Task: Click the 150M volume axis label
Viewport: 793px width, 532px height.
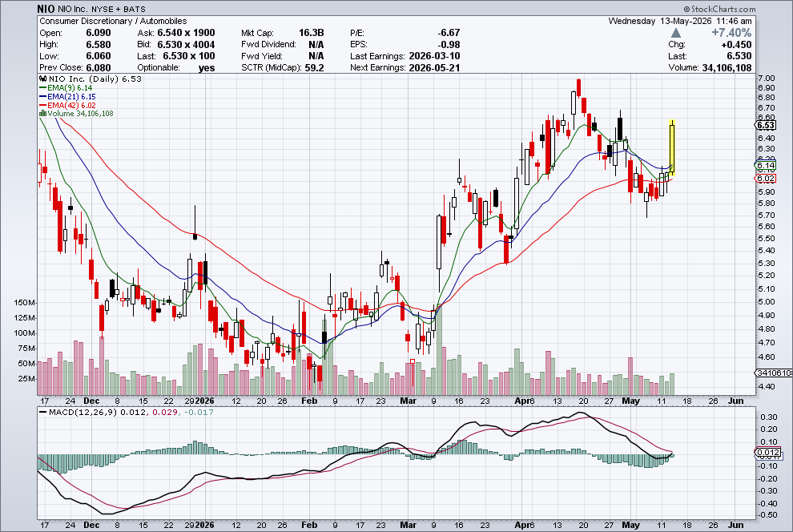Action: tap(25, 303)
